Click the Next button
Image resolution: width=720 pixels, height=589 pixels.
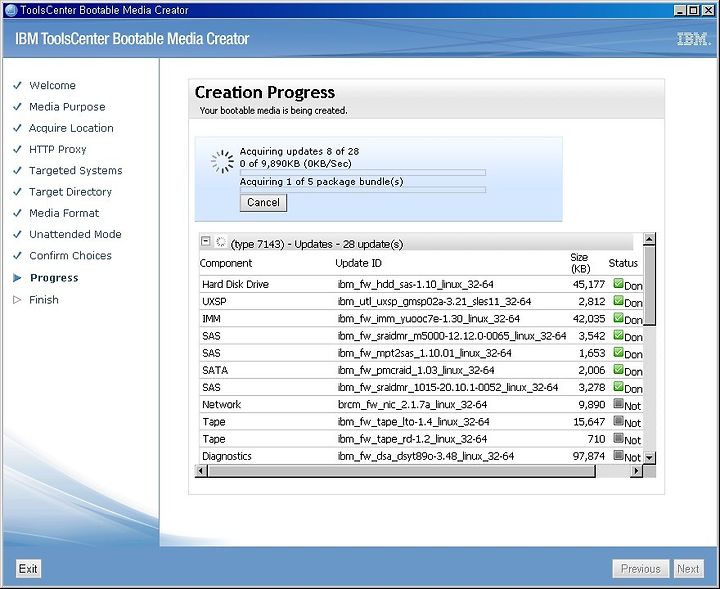tap(688, 569)
